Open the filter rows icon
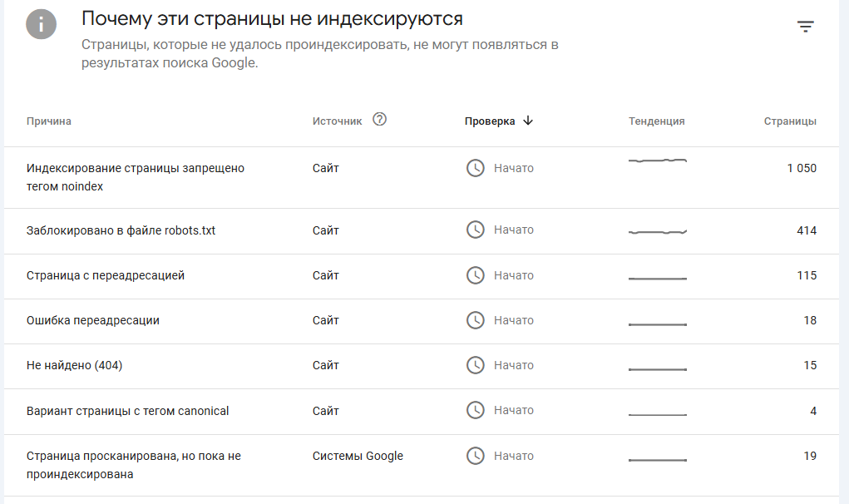The width and height of the screenshot is (849, 504). coord(805,27)
